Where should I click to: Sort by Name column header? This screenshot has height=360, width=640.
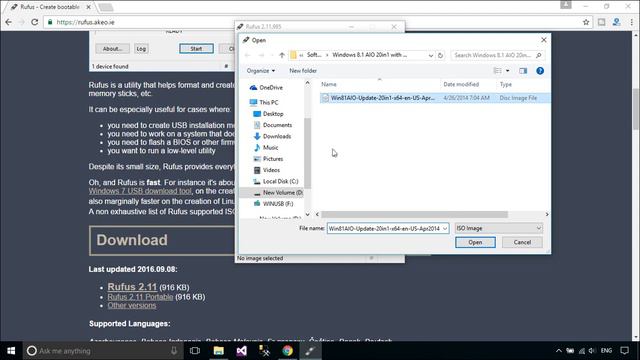(329, 84)
